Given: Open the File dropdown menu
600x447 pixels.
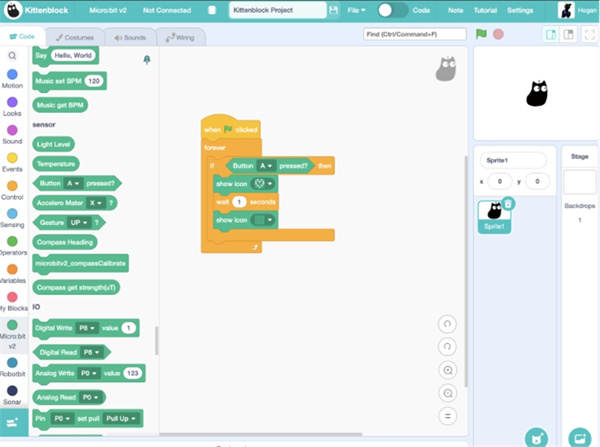Looking at the screenshot, I should (x=356, y=10).
